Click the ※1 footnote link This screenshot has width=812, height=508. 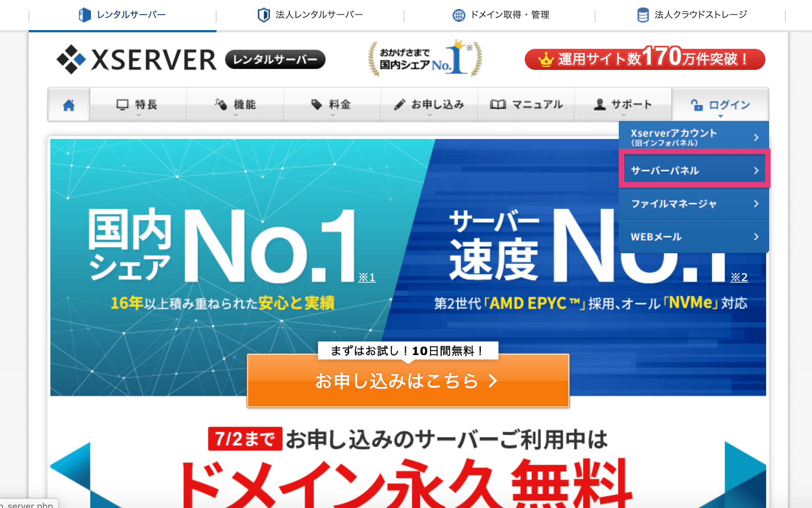367,277
